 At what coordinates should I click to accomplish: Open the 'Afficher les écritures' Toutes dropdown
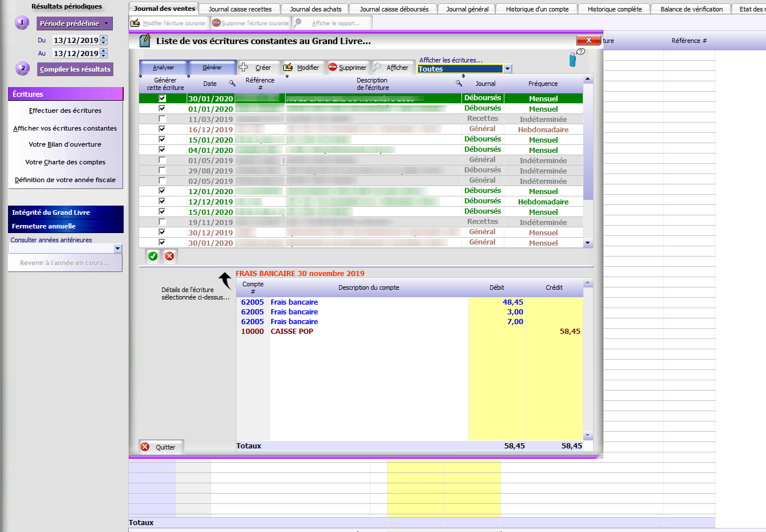(x=507, y=69)
